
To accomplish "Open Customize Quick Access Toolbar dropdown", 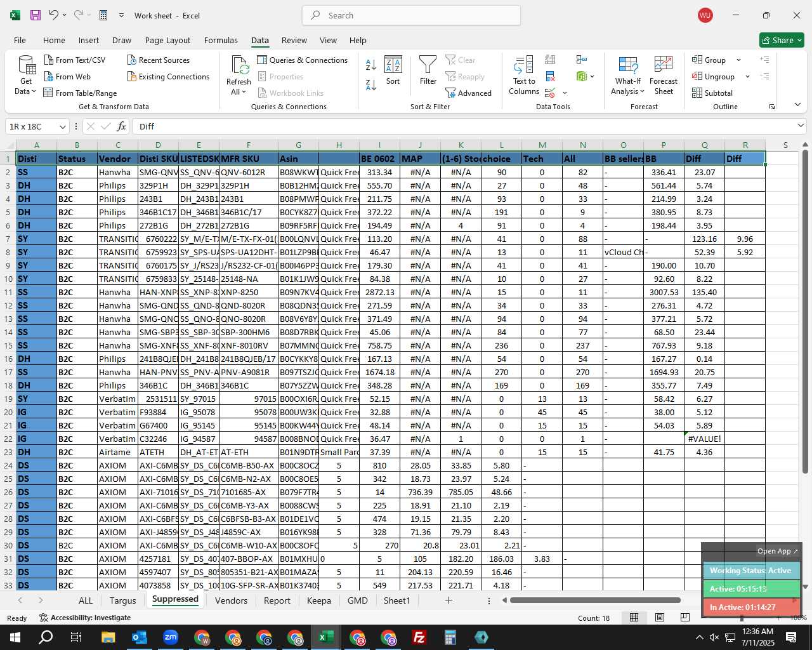I will point(121,15).
